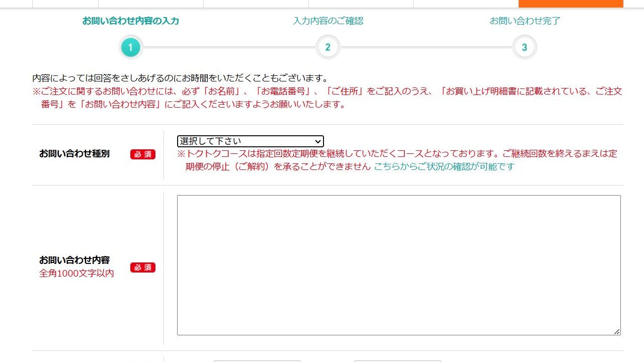Click the 全角1000文字以内 hint text
644x362 pixels.
click(x=76, y=274)
